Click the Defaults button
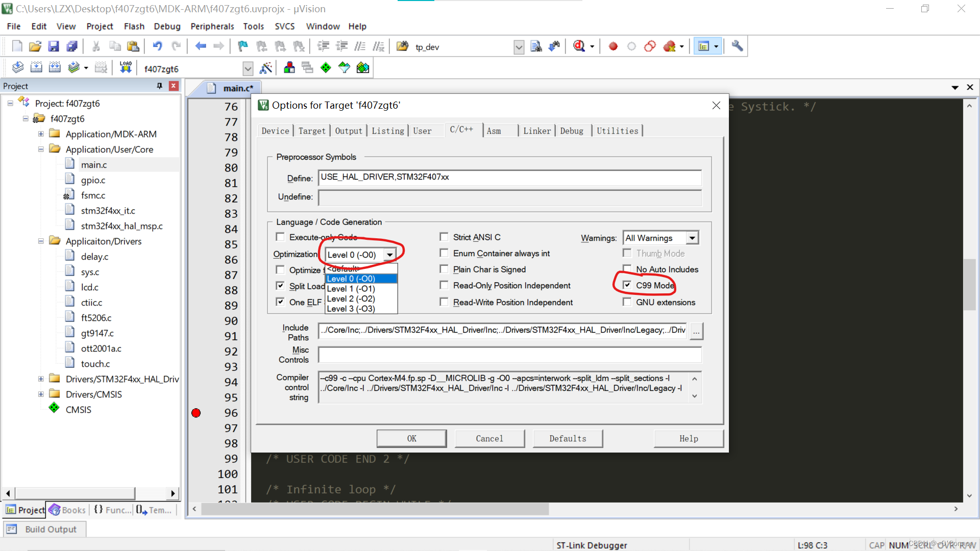The image size is (980, 551). click(x=568, y=438)
